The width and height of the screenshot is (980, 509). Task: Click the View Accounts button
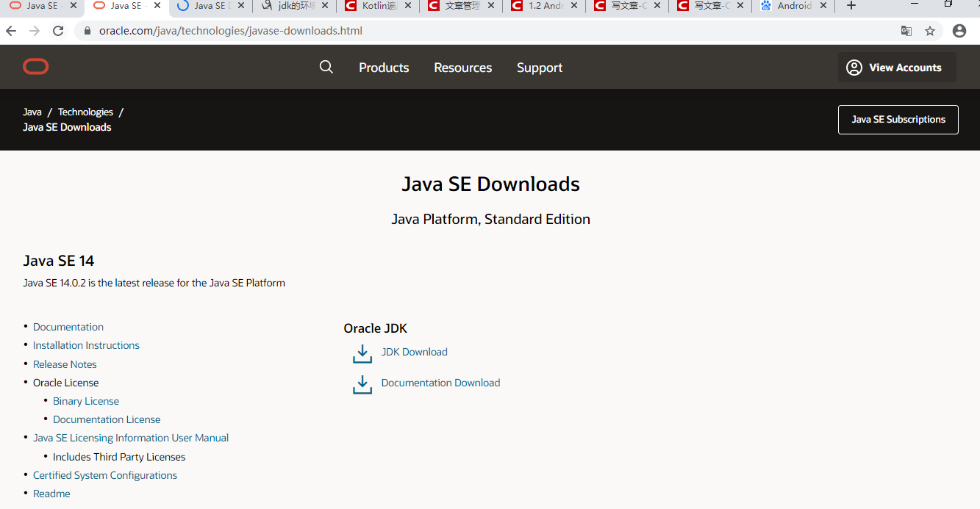897,68
